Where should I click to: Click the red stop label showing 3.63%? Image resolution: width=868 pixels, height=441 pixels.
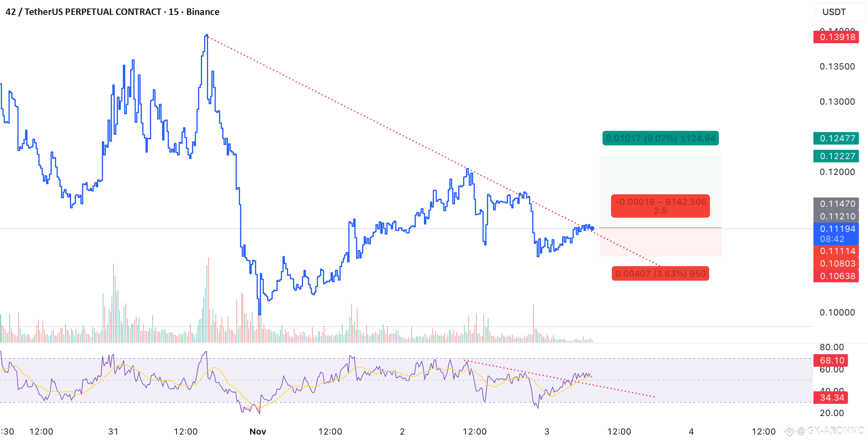tap(660, 274)
